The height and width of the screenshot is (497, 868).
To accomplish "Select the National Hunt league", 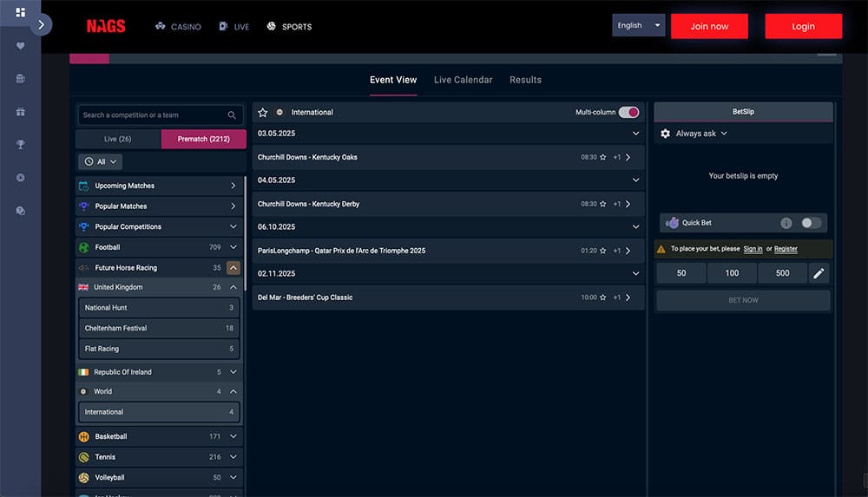I will [159, 308].
